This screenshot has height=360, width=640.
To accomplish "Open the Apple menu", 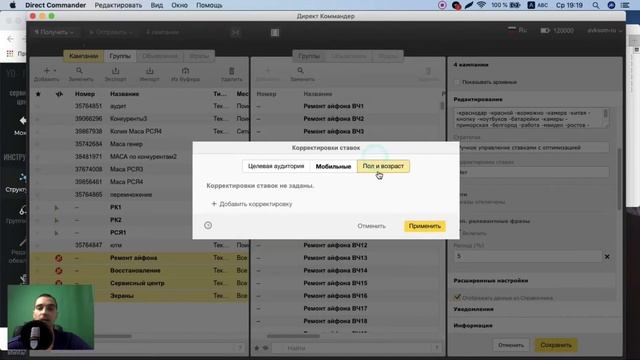I will tap(13, 5).
